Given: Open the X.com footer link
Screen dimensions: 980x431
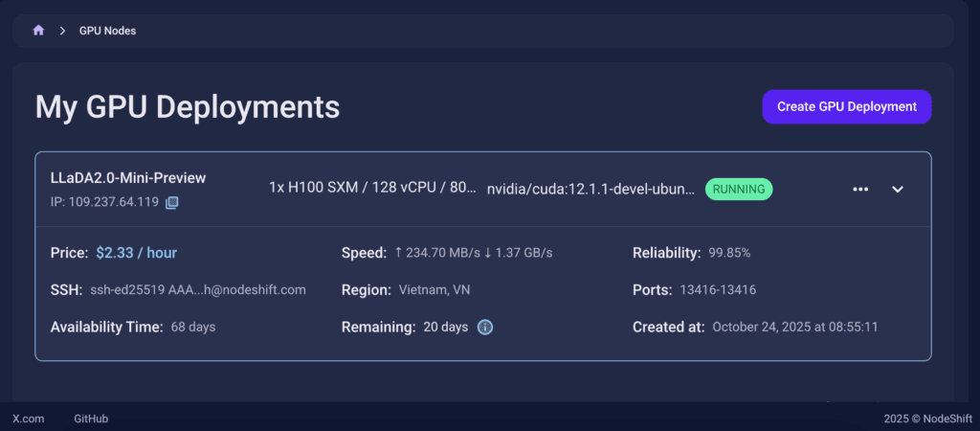Looking at the screenshot, I should tap(29, 419).
